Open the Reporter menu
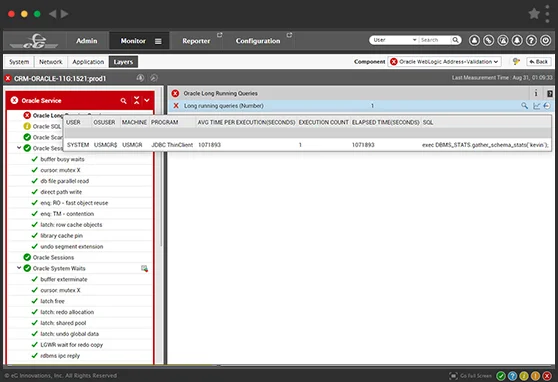This screenshot has height=382, width=558. pos(196,41)
